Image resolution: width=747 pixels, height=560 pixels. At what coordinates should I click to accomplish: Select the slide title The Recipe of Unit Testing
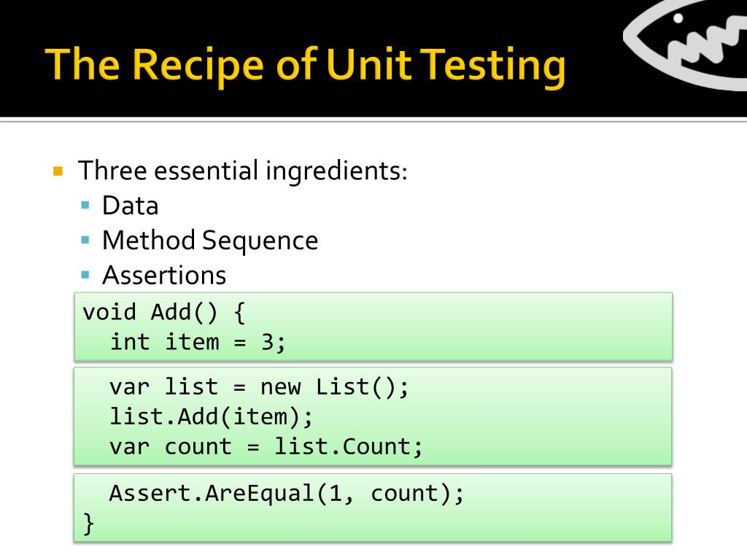[x=306, y=65]
